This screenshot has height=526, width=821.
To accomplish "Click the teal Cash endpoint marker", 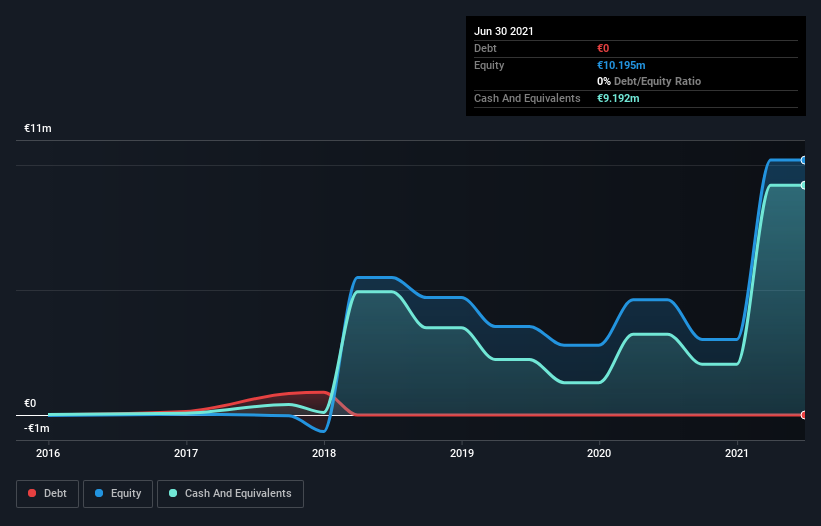I will pyautogui.click(x=804, y=185).
